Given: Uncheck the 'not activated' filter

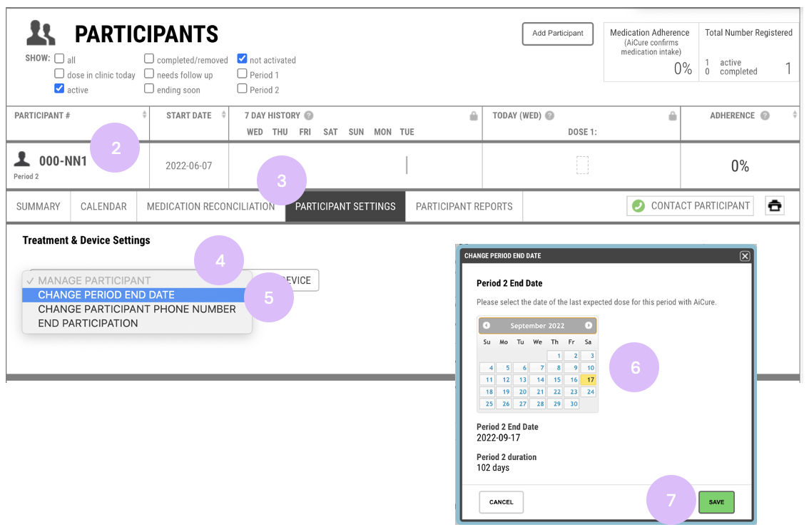Looking at the screenshot, I should (x=242, y=58).
